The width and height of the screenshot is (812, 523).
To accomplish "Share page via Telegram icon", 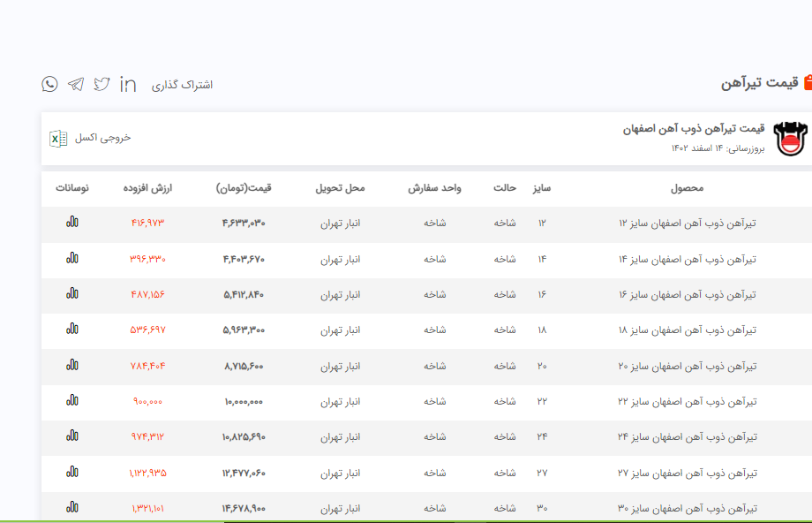I will point(76,84).
